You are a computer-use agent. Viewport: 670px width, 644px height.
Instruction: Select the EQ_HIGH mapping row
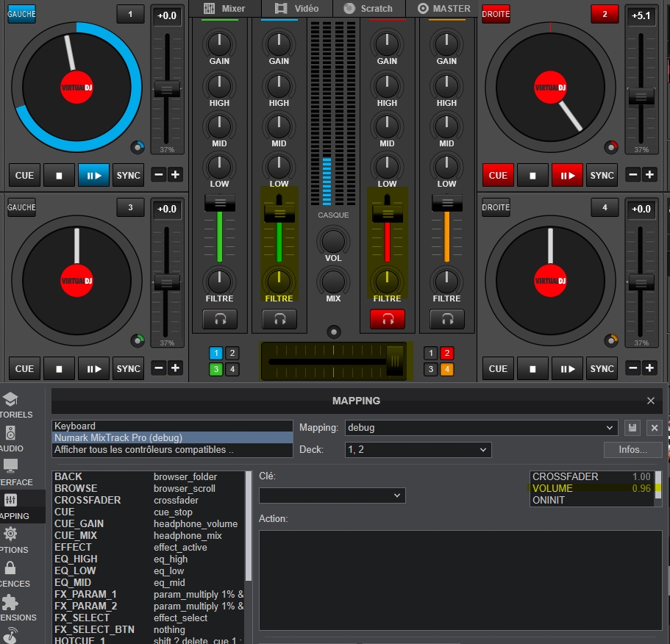coord(149,559)
